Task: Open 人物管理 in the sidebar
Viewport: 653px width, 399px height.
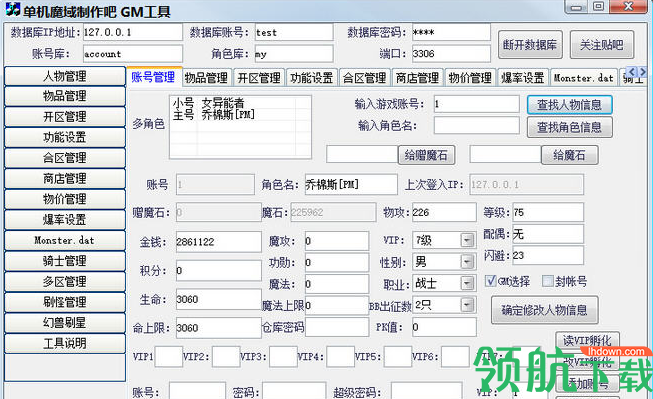Action: coord(65,76)
